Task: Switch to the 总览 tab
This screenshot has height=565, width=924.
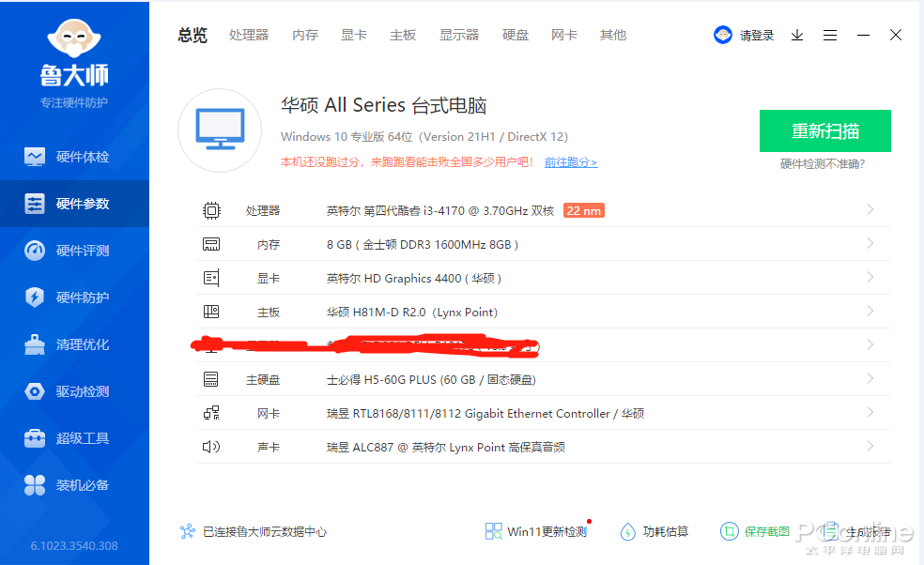Action: point(192,36)
